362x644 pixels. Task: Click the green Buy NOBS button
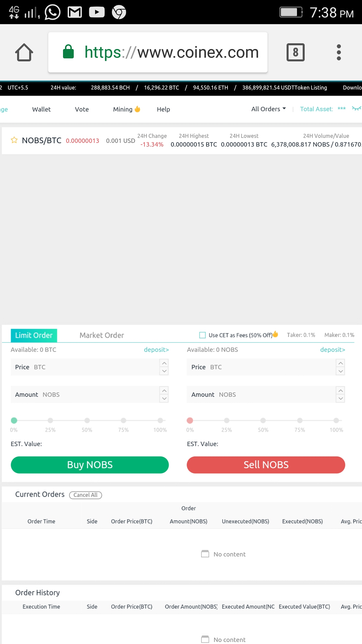pyautogui.click(x=90, y=465)
